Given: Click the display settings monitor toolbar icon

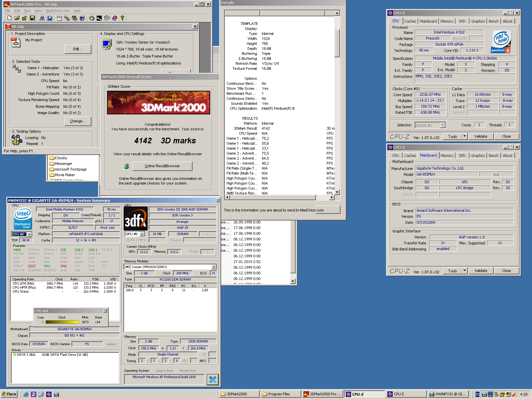Looking at the screenshot, I should pyautogui.click(x=82, y=18).
